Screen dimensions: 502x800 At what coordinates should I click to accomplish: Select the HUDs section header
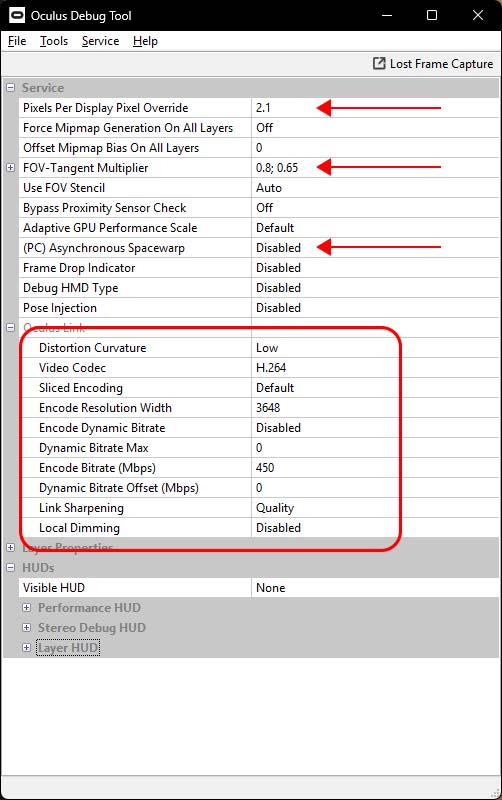tap(38, 567)
